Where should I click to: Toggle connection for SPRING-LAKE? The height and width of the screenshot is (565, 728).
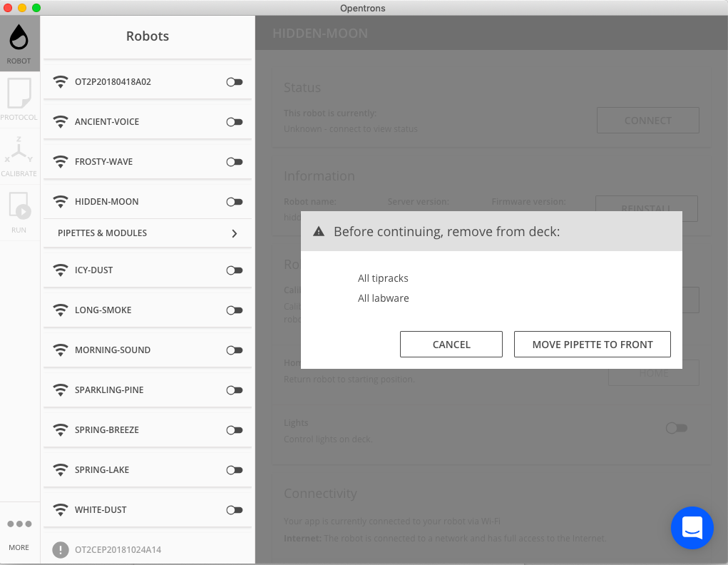(235, 470)
